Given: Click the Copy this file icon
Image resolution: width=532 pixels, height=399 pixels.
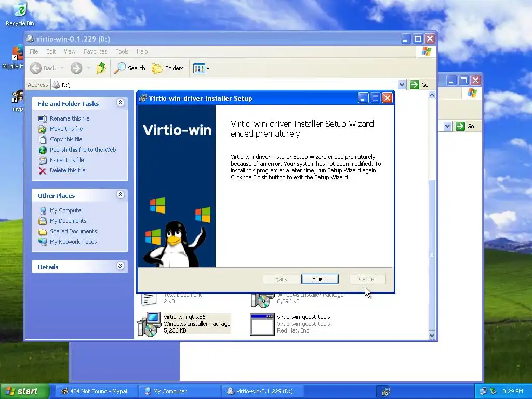Looking at the screenshot, I should coord(43,139).
